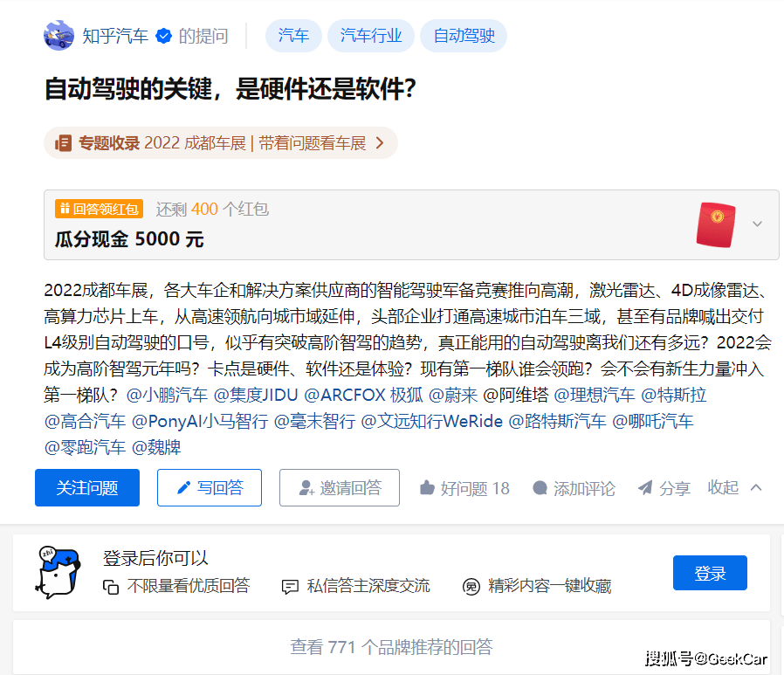View 771 brand-recommended answers
This screenshot has height=675, width=784.
coord(391,647)
